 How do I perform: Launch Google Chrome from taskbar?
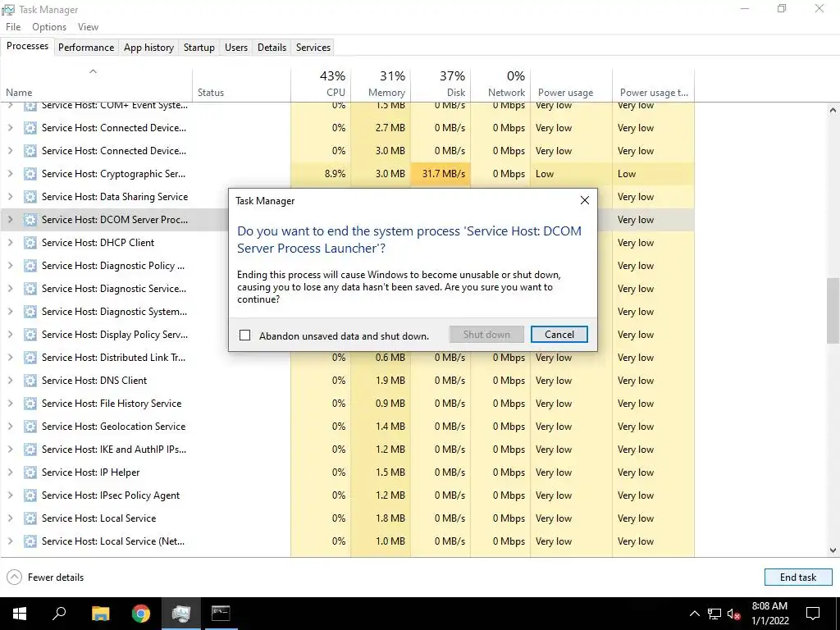[x=141, y=614]
